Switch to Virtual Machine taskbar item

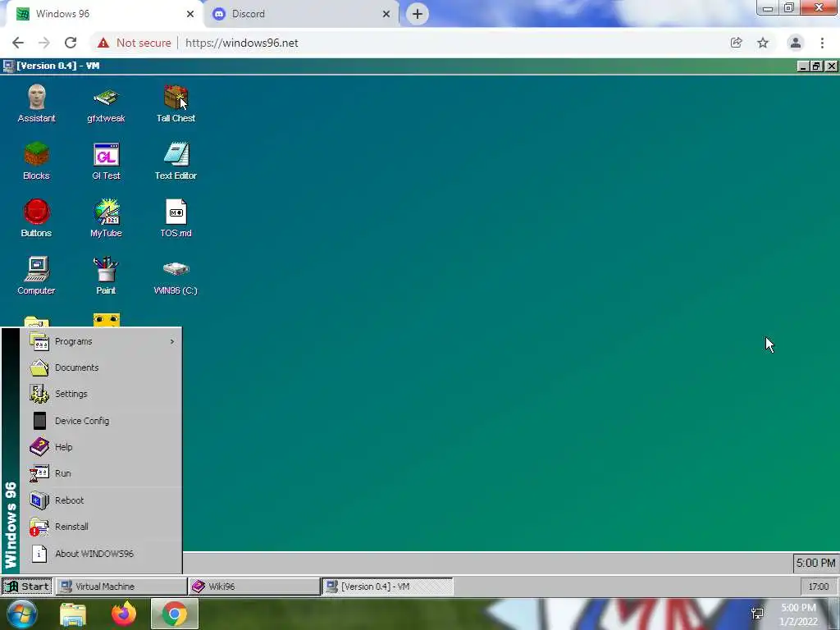tap(121, 586)
